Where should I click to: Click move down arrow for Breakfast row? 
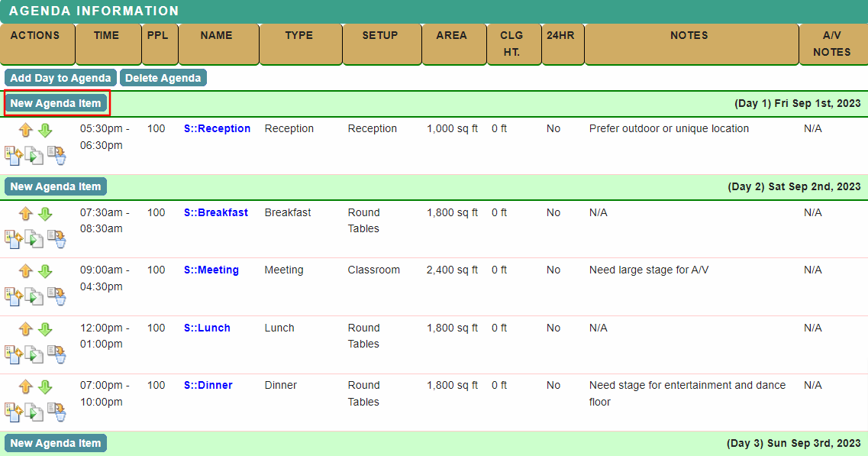[x=45, y=215]
